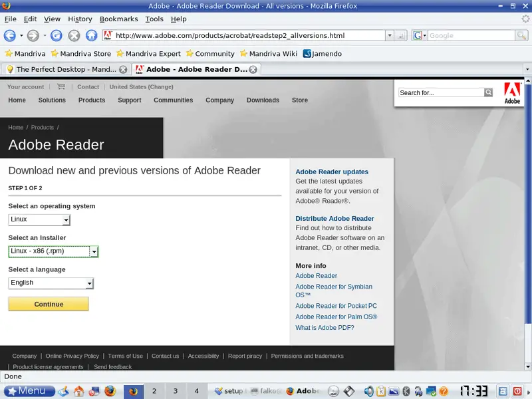The height and width of the screenshot is (399, 532).
Task: Switch to virtual desktop 2
Action: [154, 391]
